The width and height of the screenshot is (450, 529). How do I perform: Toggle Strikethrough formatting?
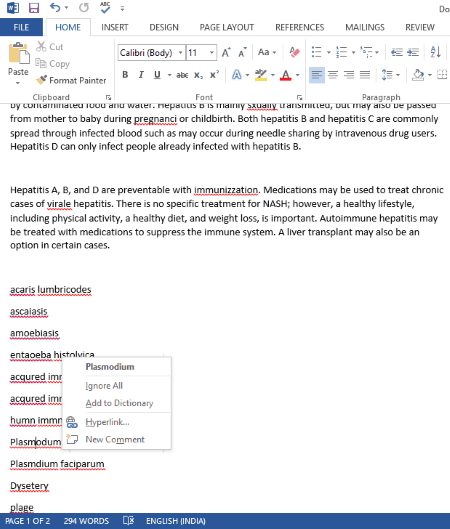182,75
